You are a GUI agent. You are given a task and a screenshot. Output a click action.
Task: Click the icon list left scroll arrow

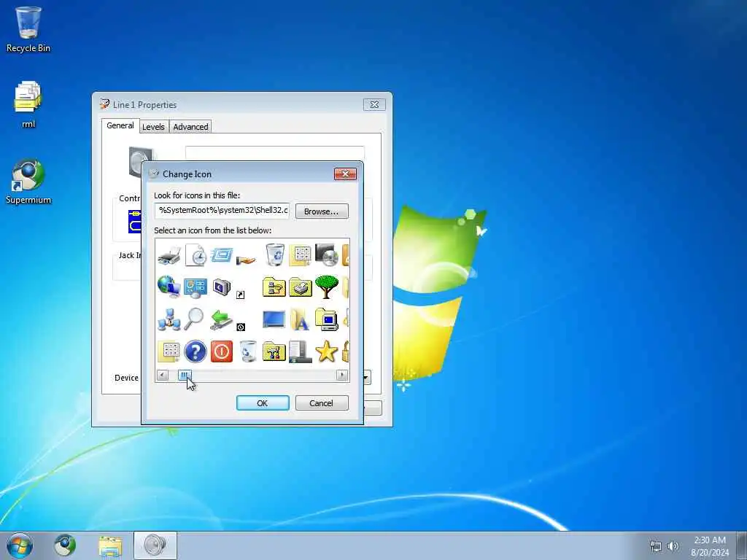coord(163,376)
